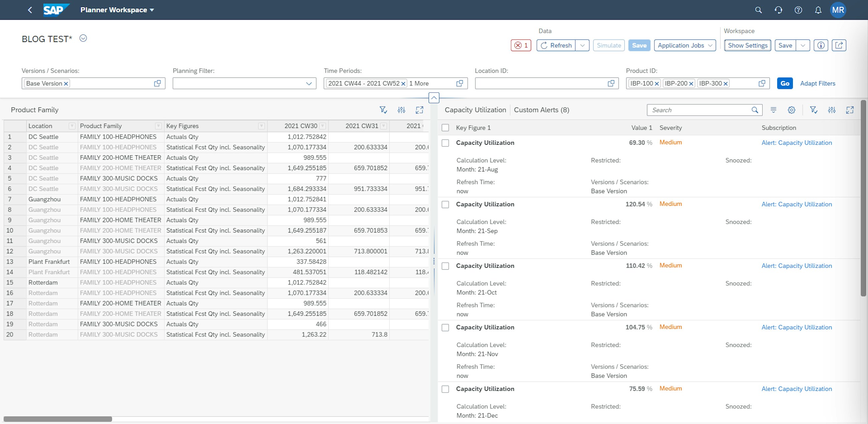Collapse the filter bar with the chevron
The image size is (868, 424).
click(434, 98)
